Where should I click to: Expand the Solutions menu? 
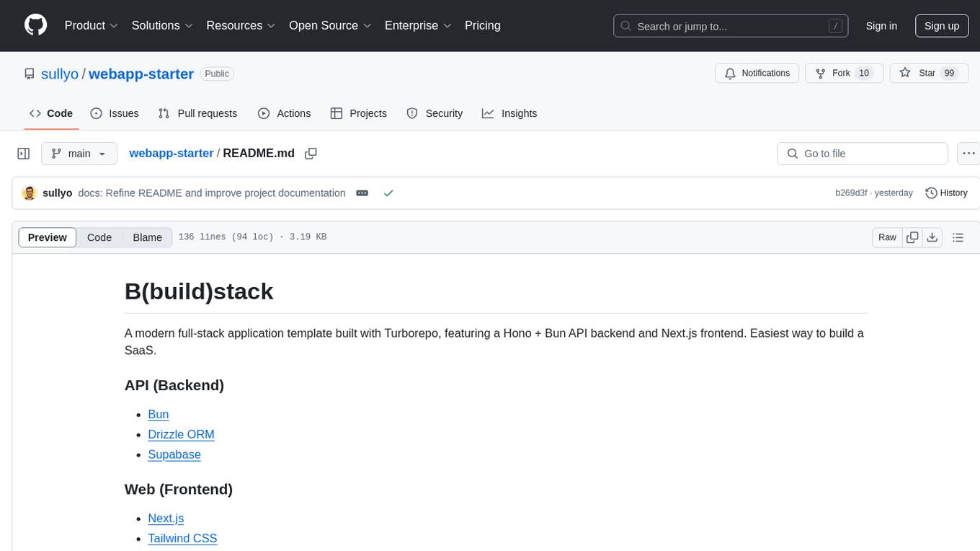(162, 25)
